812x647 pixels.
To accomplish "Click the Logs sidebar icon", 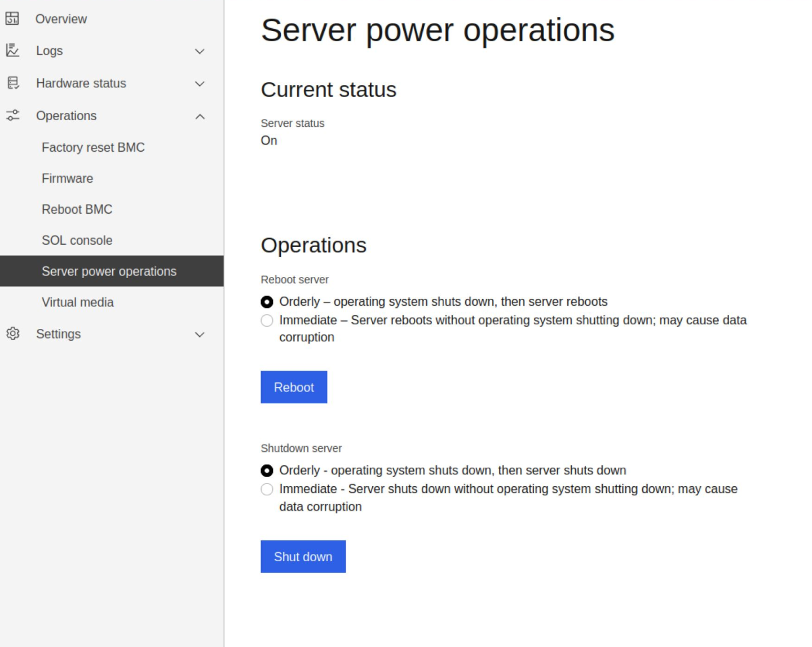I will pos(12,50).
